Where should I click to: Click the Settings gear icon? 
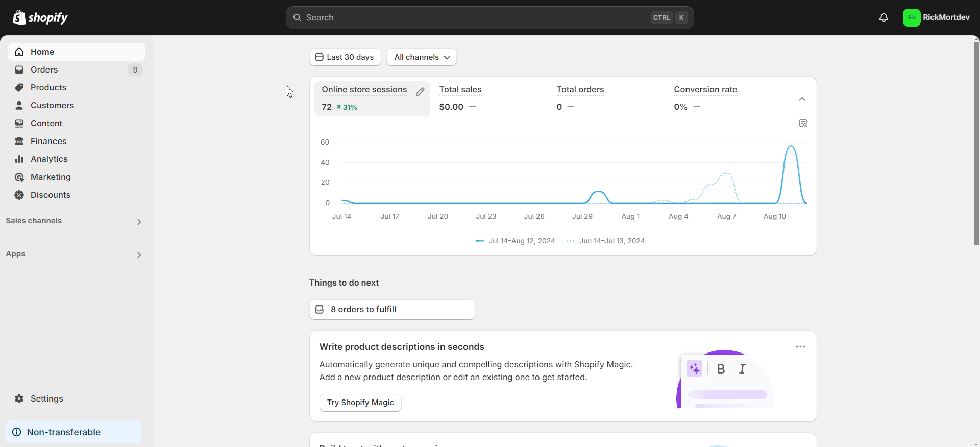click(19, 398)
